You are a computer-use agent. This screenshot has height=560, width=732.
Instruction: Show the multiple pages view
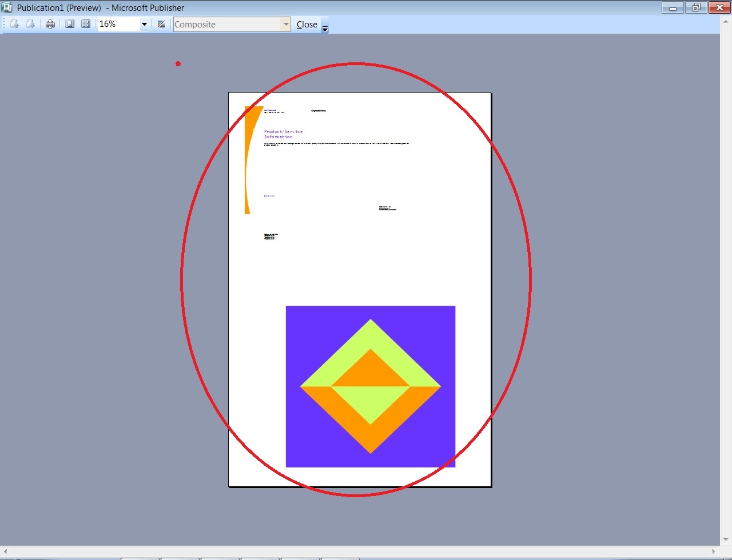(x=85, y=24)
